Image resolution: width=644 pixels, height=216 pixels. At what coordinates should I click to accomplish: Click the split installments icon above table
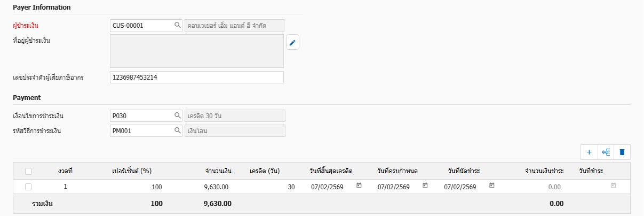606,152
